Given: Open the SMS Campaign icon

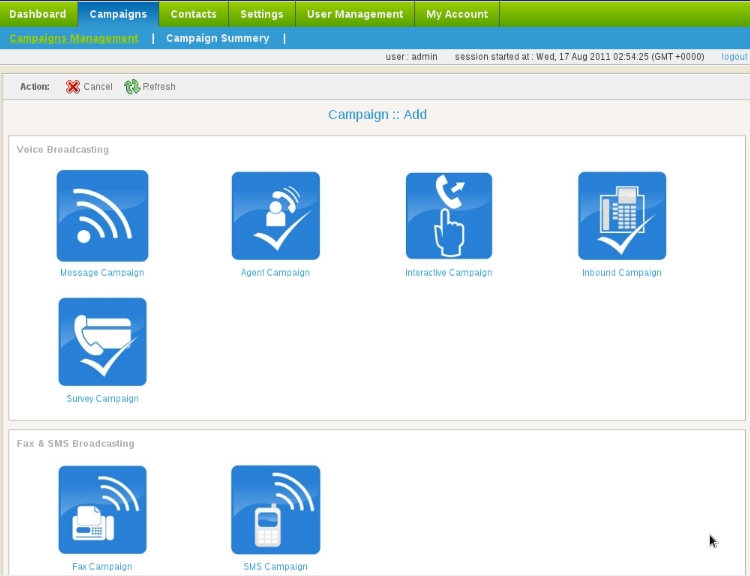Looking at the screenshot, I should [276, 510].
